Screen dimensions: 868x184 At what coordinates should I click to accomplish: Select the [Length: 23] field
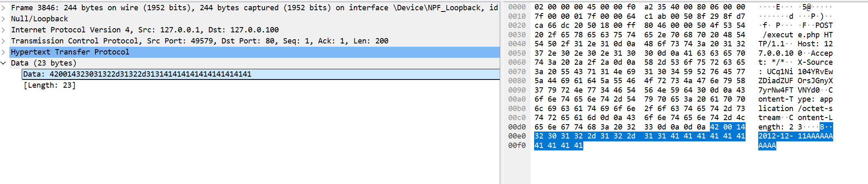pos(50,85)
